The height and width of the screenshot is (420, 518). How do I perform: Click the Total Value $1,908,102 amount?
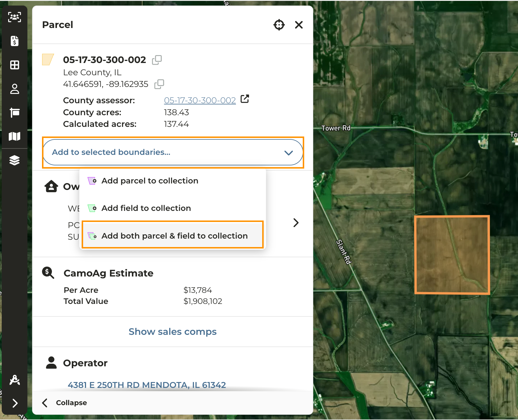click(203, 301)
